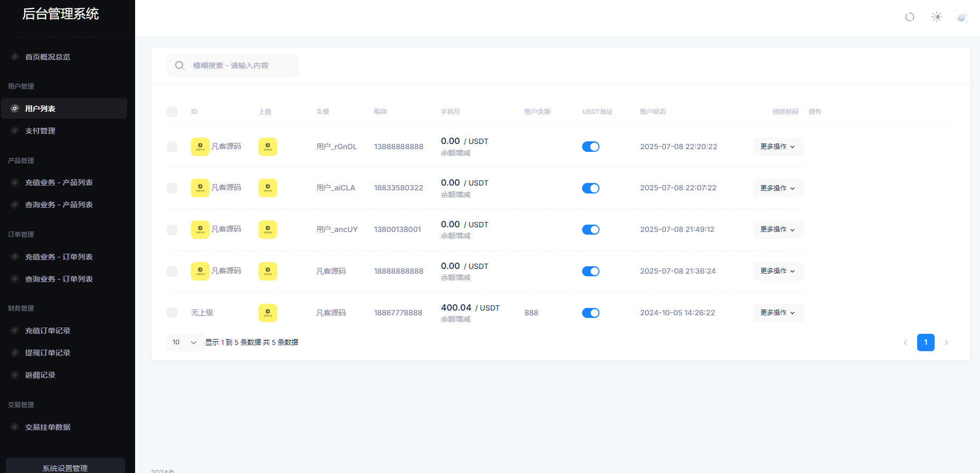Check the select-all checkbox in table header
This screenshot has height=473, width=980.
click(172, 112)
